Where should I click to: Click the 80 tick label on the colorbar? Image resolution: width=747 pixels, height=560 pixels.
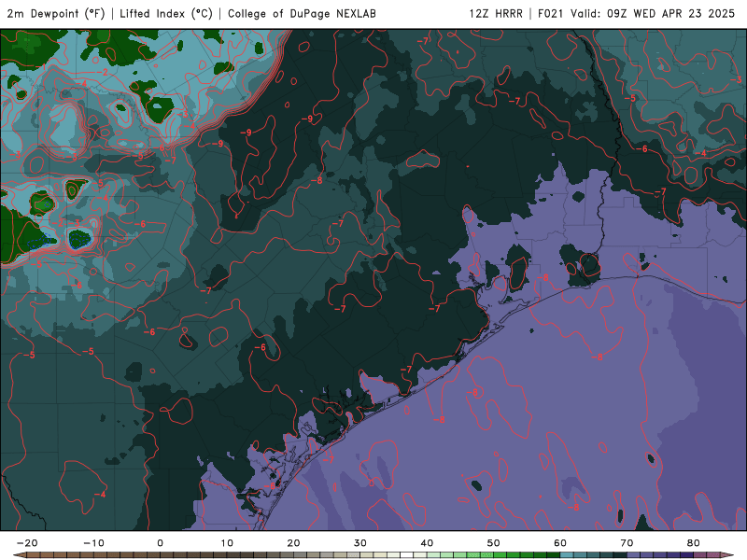[x=694, y=543]
